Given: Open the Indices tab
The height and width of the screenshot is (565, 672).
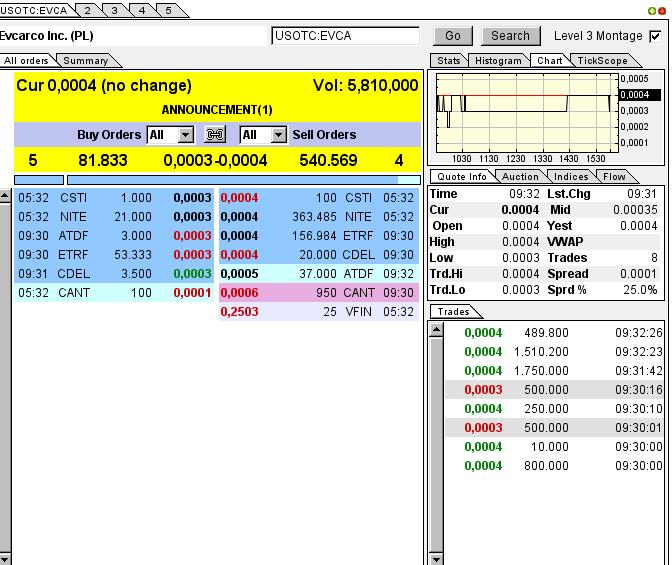Looking at the screenshot, I should point(571,177).
